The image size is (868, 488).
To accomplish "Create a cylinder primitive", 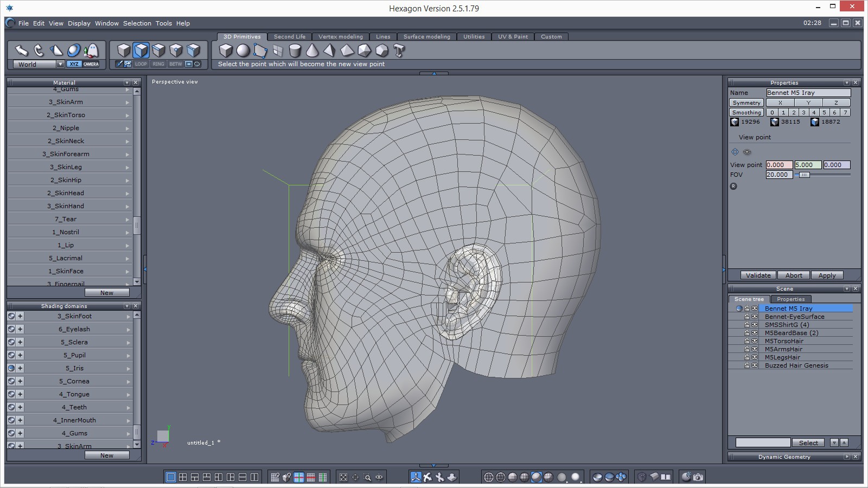I will (x=295, y=50).
